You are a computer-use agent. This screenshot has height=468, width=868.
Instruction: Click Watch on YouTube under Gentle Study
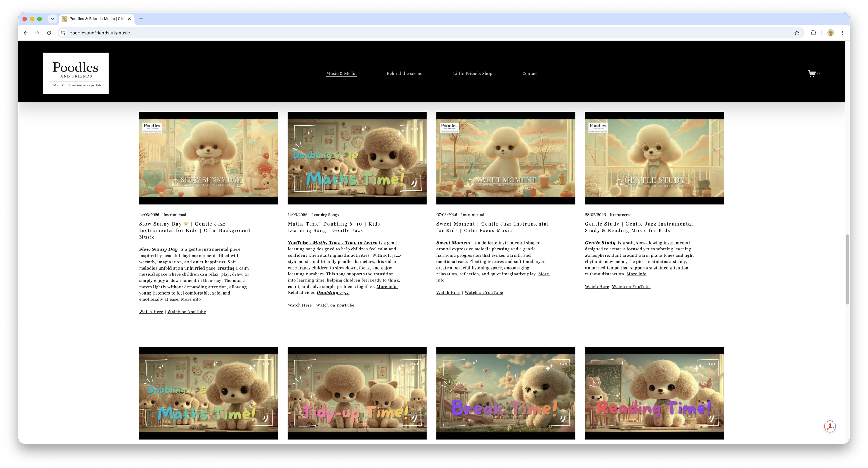coord(631,286)
